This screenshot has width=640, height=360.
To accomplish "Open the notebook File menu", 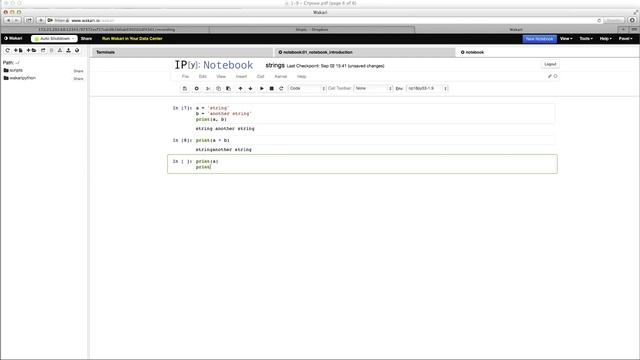I will (185, 77).
